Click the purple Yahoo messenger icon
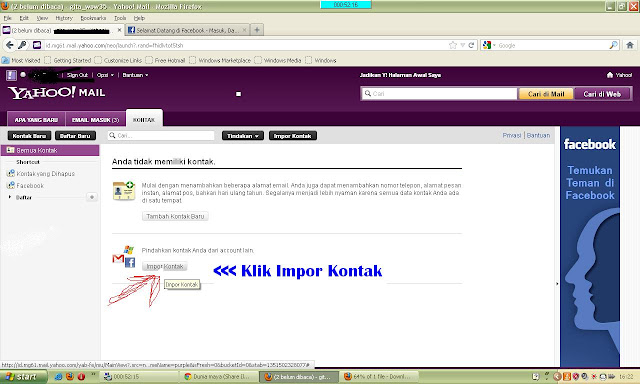Screen dimensions: 640x384 pyautogui.click(x=11, y=75)
